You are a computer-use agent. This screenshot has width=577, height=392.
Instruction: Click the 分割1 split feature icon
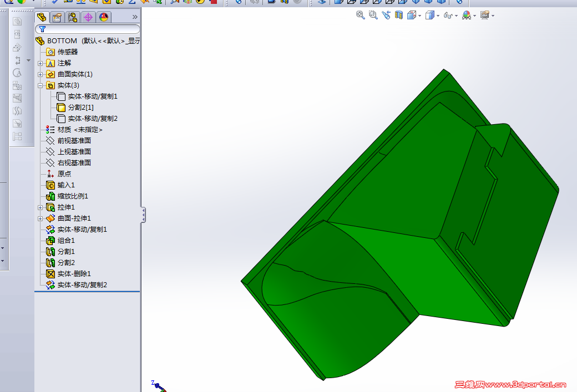coord(50,252)
